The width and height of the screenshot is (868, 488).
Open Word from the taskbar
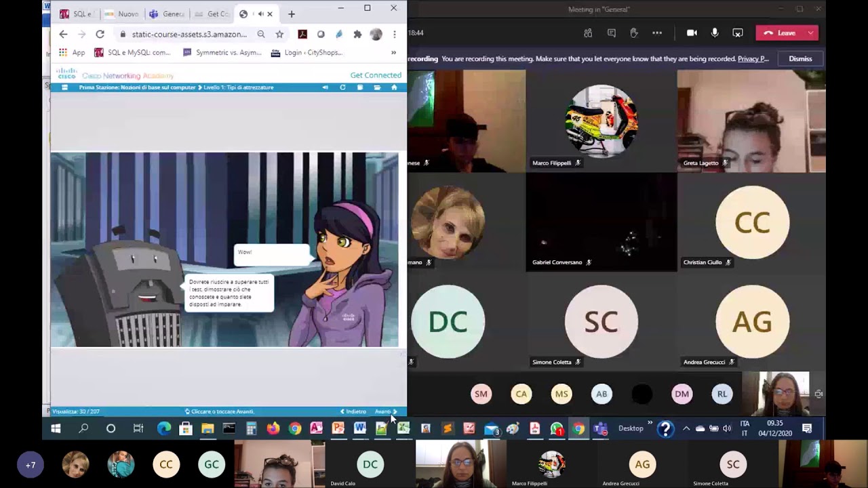pos(360,428)
